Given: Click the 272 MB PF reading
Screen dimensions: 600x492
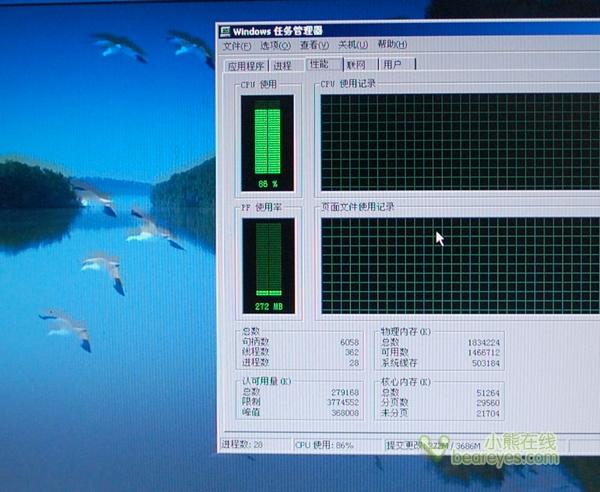Looking at the screenshot, I should point(269,306).
